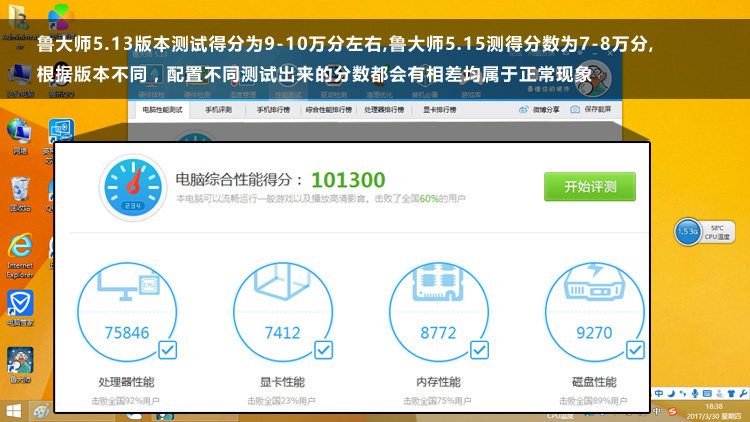Click the disk score 9270

[x=594, y=333]
